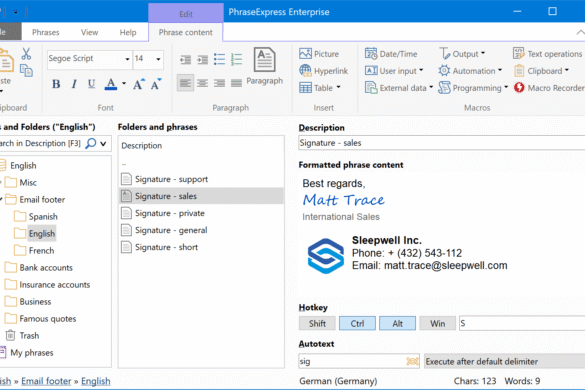Toggle Underline formatting
This screenshot has height=390, width=585.
click(91, 84)
